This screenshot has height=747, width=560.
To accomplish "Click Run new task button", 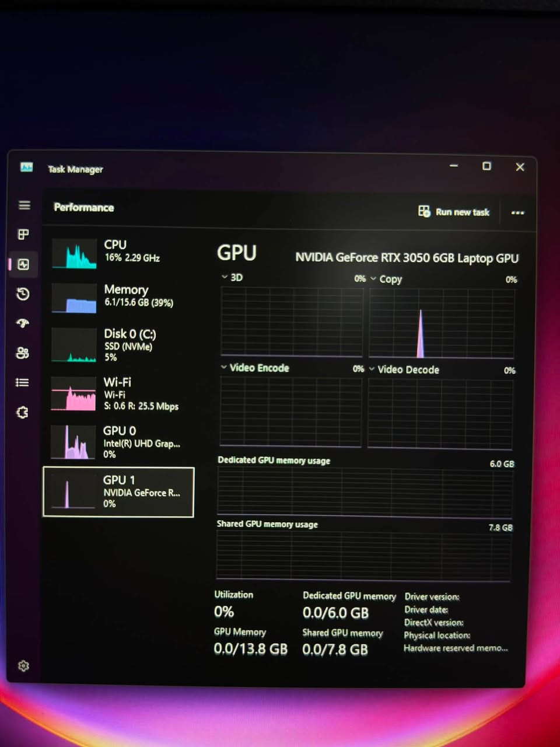I will tap(454, 211).
